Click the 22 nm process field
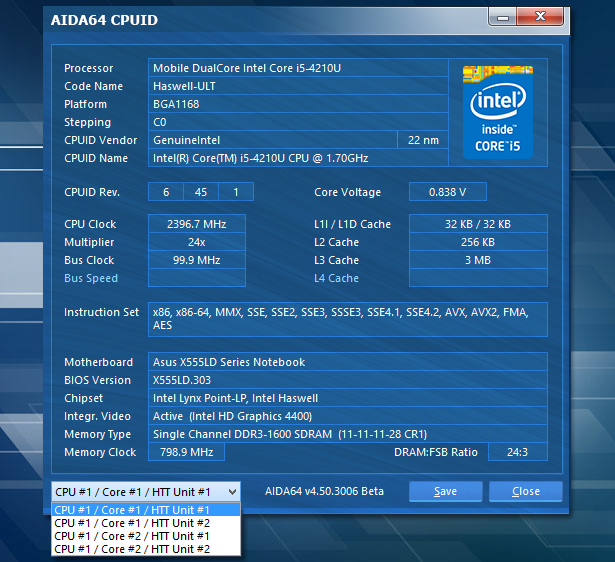 (423, 140)
